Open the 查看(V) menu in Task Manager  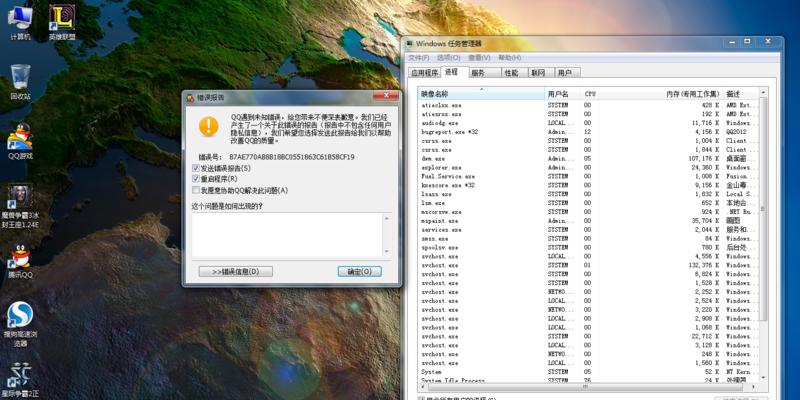point(479,58)
